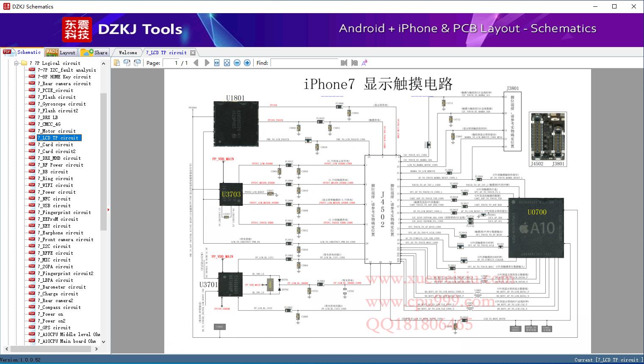The image size is (644, 364).
Task: Open 7-7P I2C_fault analysis document
Action: pos(66,70)
